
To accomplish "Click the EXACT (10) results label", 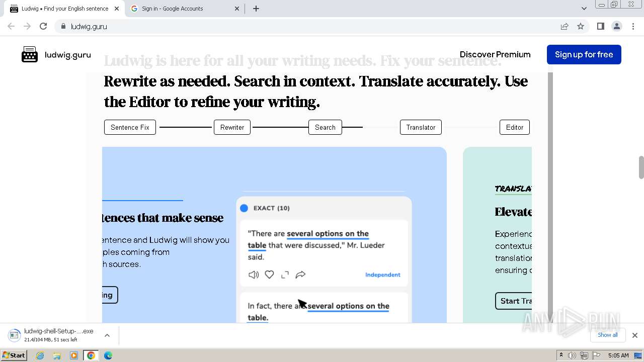I will (272, 208).
